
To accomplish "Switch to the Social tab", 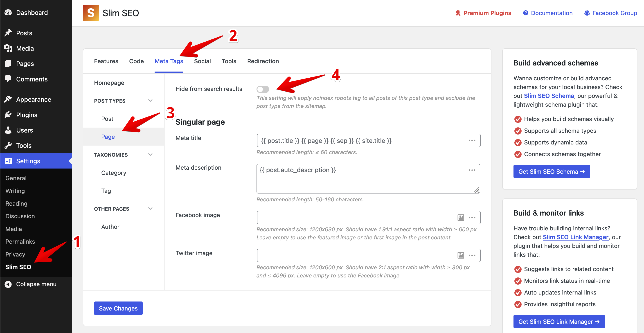I will (202, 61).
